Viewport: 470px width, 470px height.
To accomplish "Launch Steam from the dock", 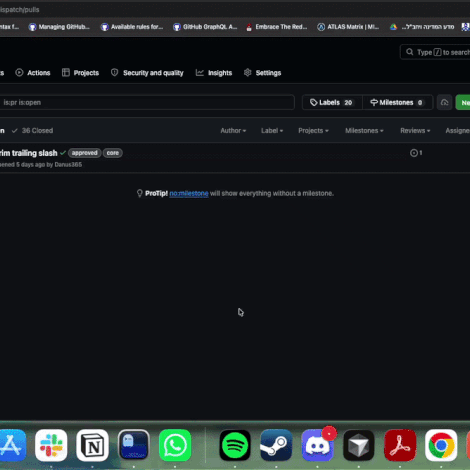I will tap(276, 445).
